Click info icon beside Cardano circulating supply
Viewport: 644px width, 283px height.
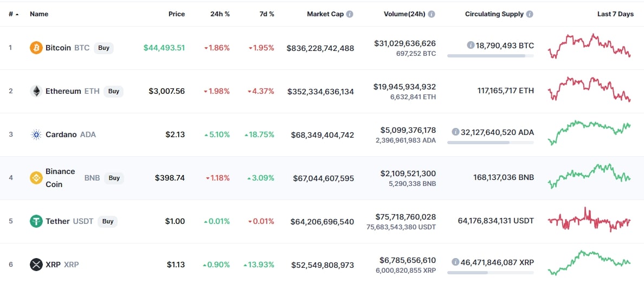pos(455,132)
